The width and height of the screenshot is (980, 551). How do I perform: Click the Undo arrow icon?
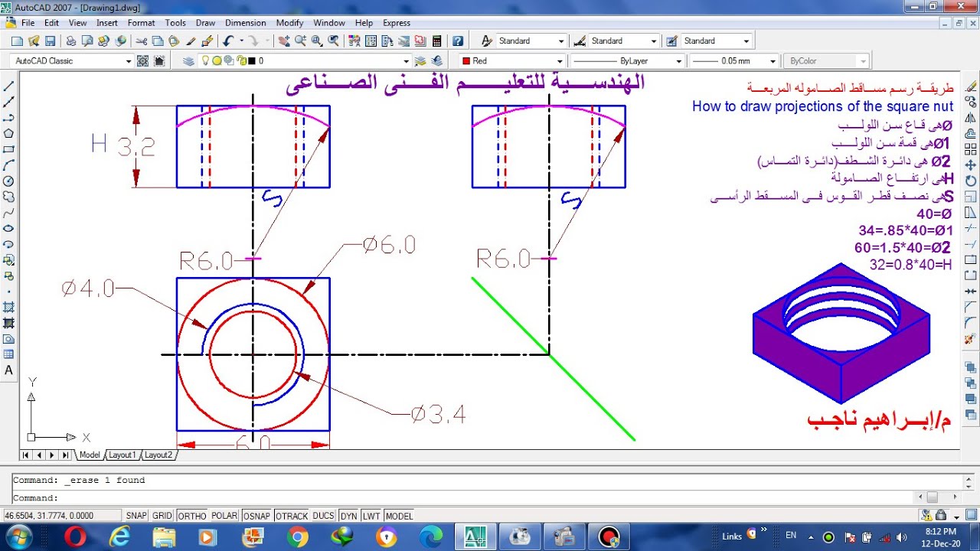(228, 41)
